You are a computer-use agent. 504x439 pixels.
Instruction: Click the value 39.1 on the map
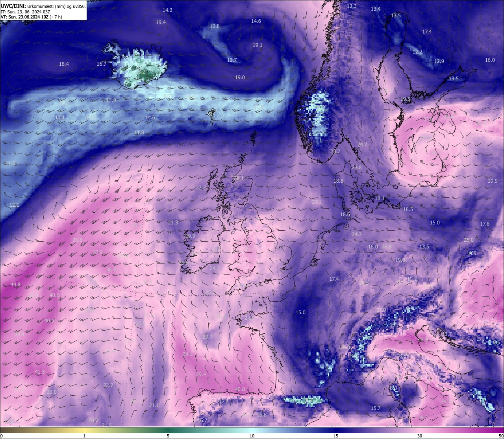point(187,354)
